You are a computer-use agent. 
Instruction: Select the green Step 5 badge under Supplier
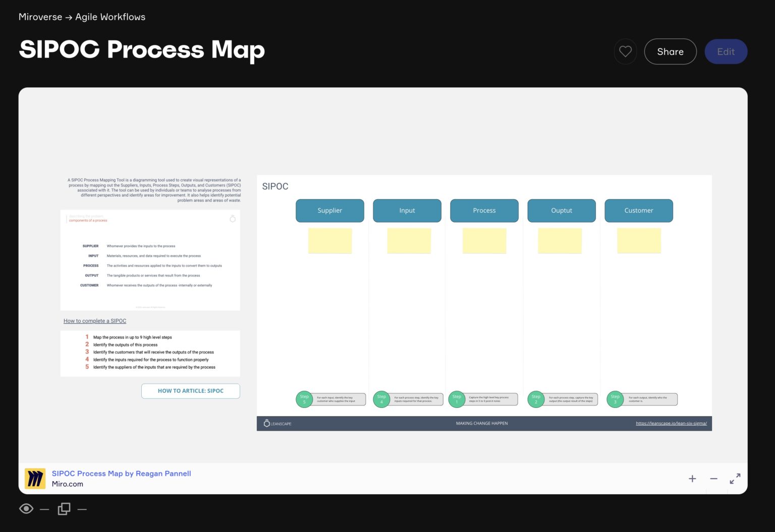point(304,399)
